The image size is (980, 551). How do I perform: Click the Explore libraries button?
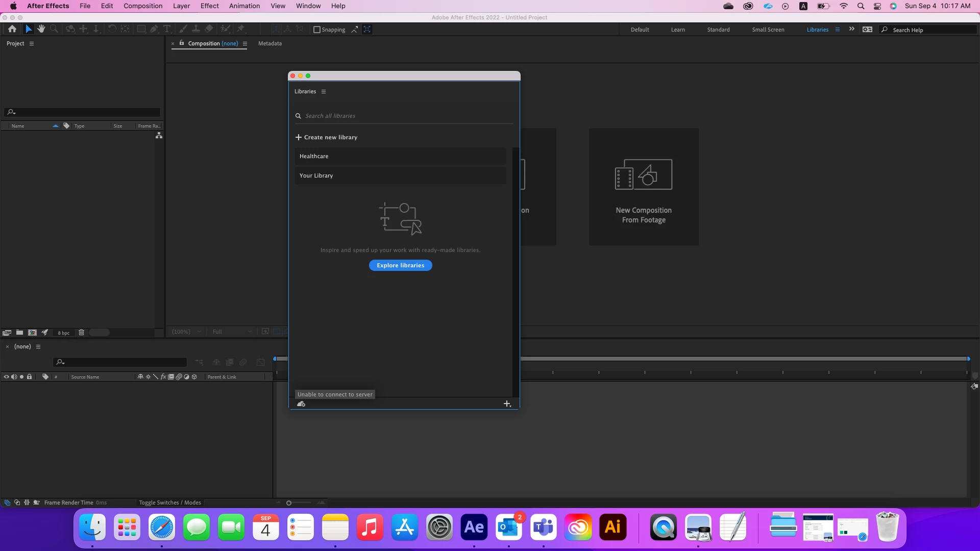400,265
